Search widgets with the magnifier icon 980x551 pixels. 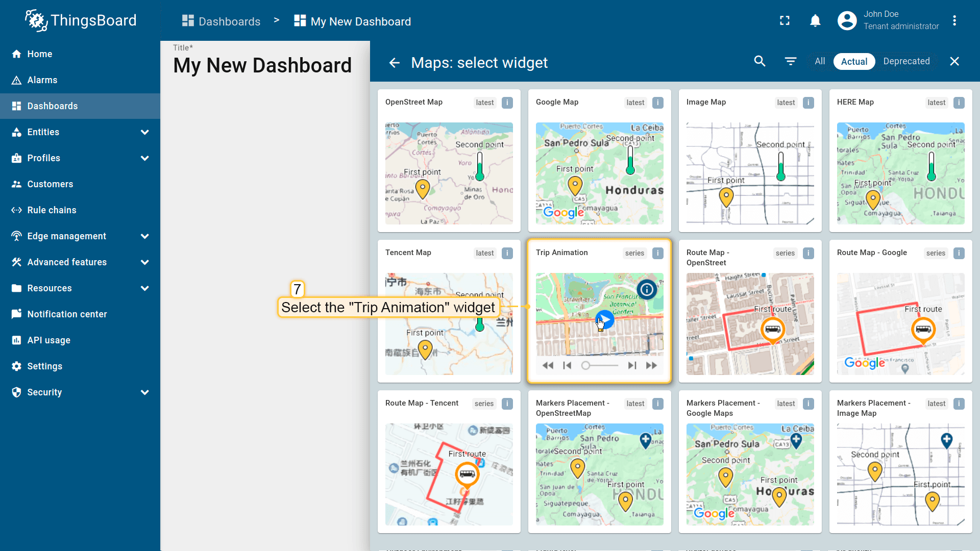(760, 61)
